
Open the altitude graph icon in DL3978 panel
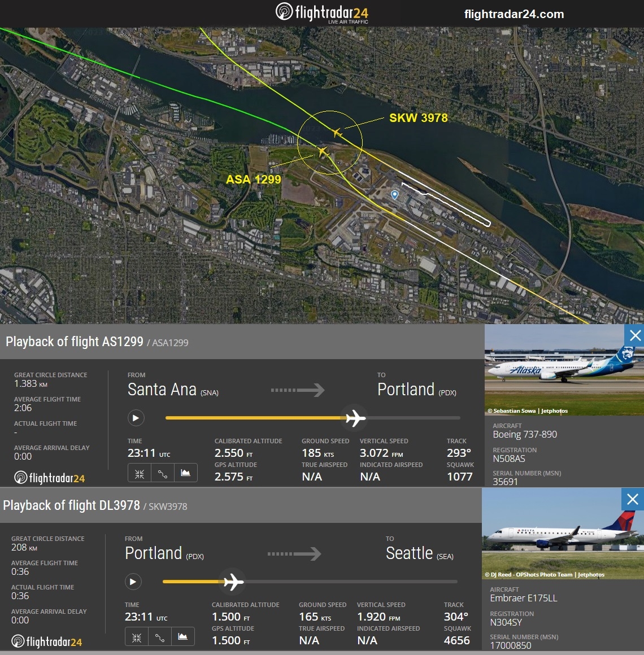(182, 637)
